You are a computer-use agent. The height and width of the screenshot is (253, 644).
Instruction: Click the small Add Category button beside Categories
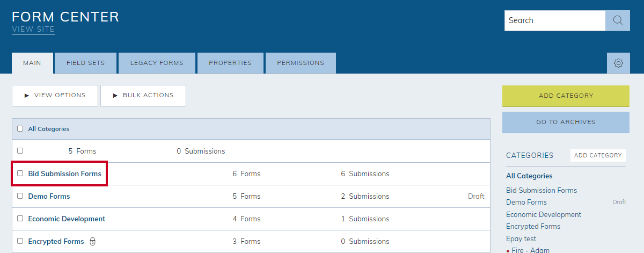pos(598,155)
